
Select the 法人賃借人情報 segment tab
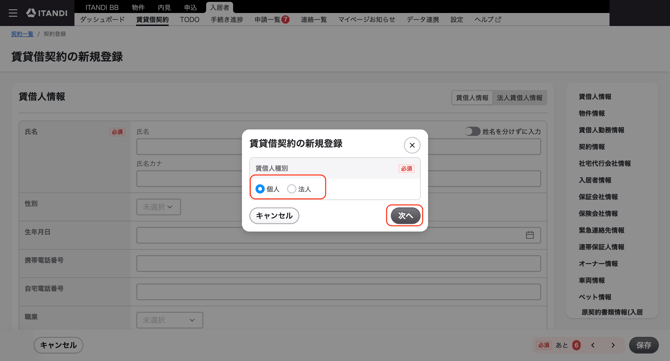click(520, 98)
